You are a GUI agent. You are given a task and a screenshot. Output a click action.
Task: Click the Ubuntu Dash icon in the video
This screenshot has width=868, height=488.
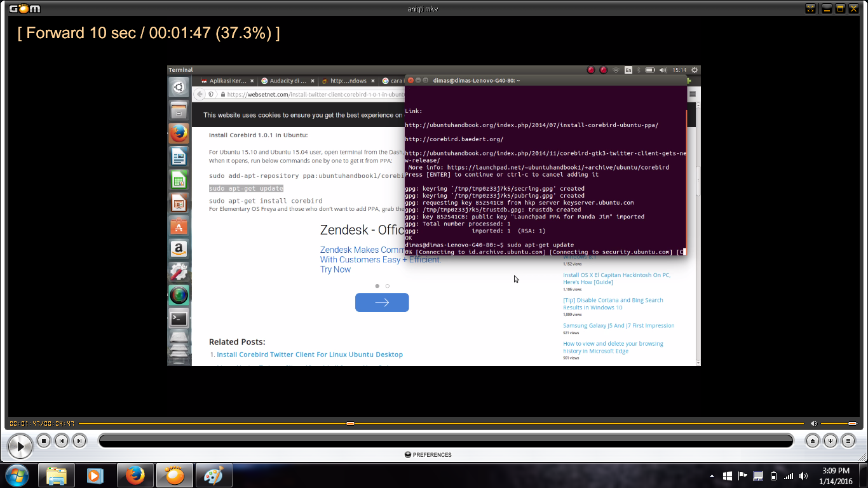pos(179,87)
